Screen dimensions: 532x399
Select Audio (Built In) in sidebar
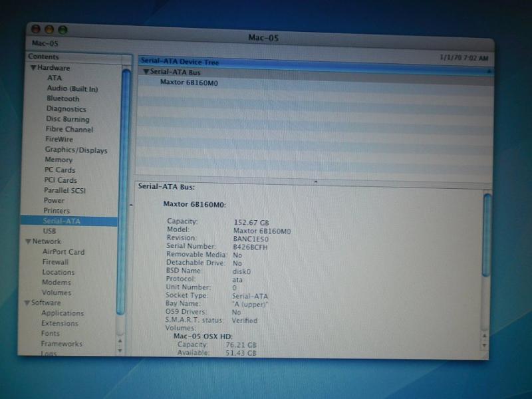[72, 88]
